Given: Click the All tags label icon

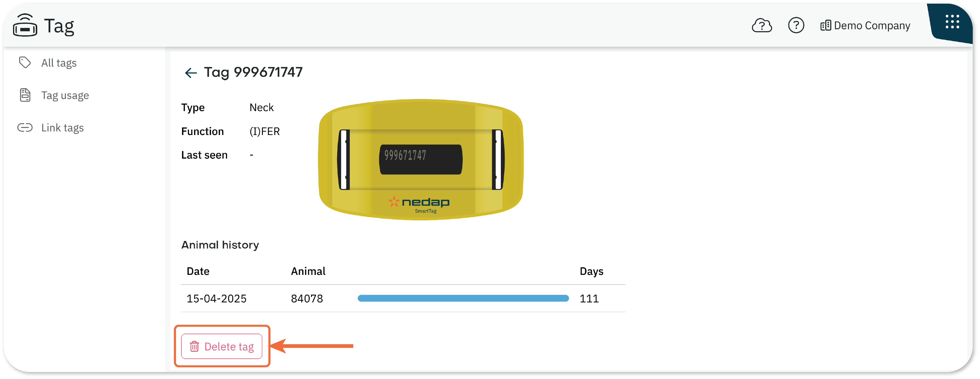Looking at the screenshot, I should [x=25, y=62].
